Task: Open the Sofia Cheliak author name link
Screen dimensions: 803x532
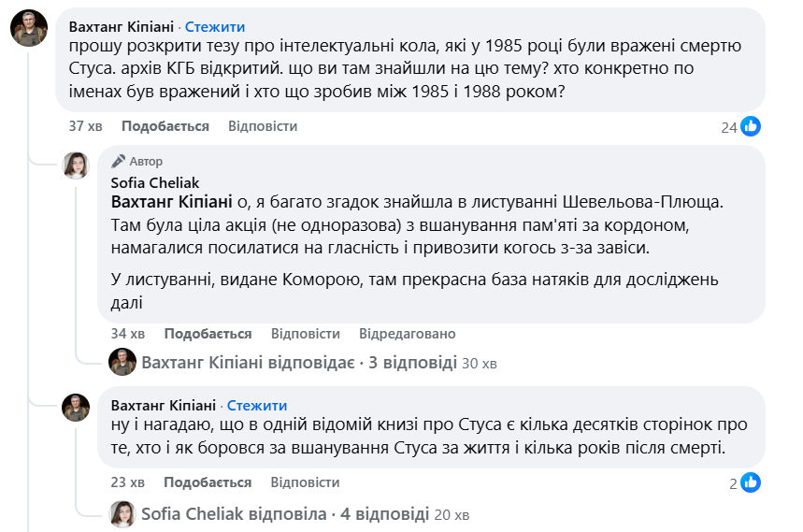Action: coord(154,182)
